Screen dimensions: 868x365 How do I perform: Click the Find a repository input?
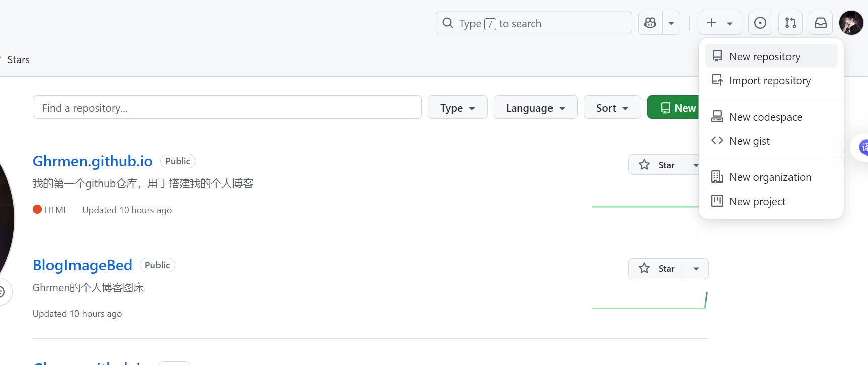pos(227,107)
